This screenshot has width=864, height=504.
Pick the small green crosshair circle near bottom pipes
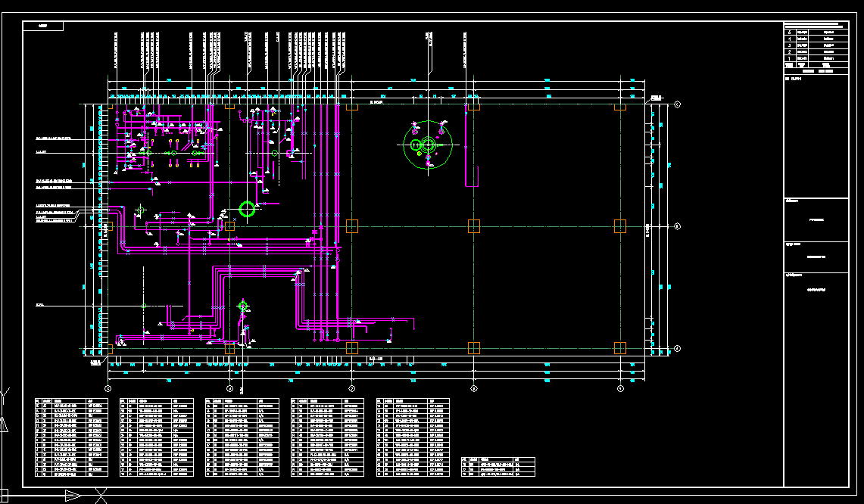pos(243,306)
